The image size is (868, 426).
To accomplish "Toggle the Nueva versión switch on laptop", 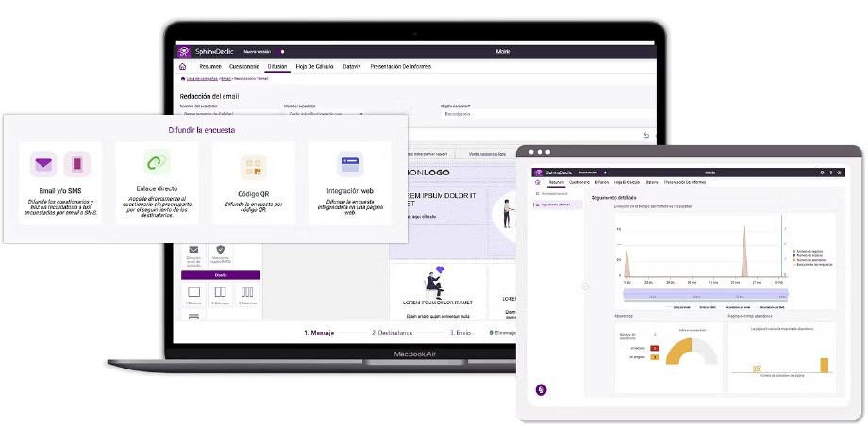I will click(282, 51).
